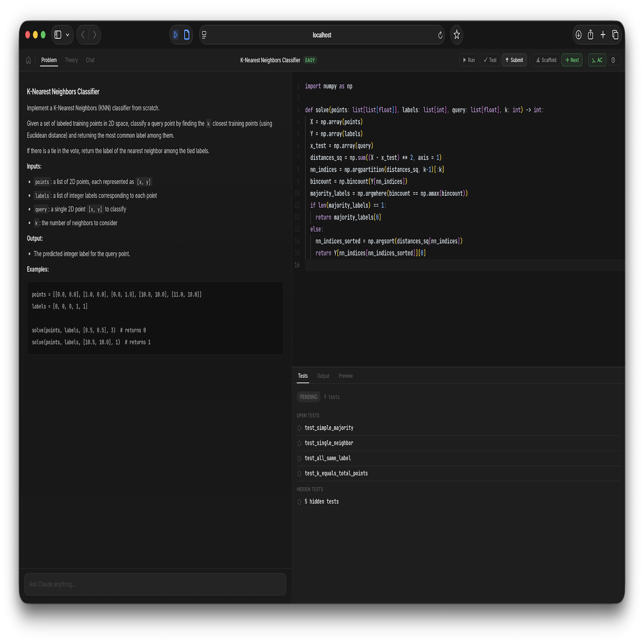
Task: Click the example line returning 0
Action: tap(89, 330)
